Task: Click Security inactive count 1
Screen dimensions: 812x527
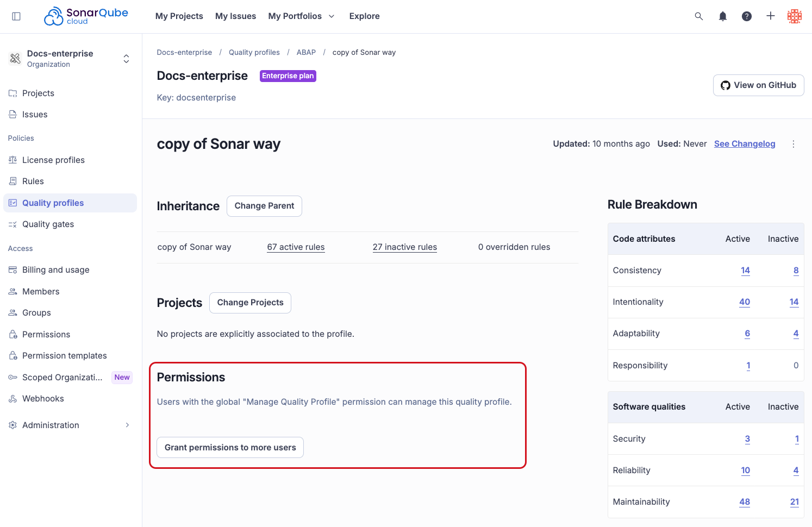Action: point(797,439)
